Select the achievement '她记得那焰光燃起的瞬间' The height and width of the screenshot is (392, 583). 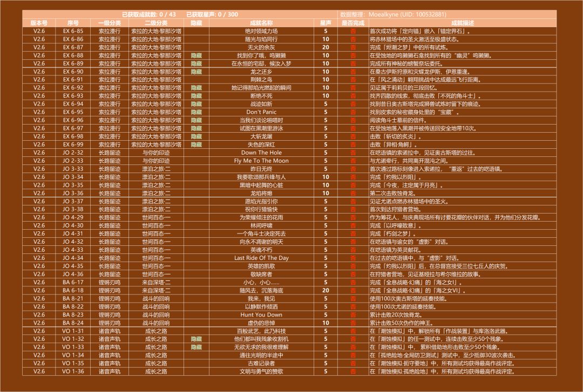pos(261,88)
